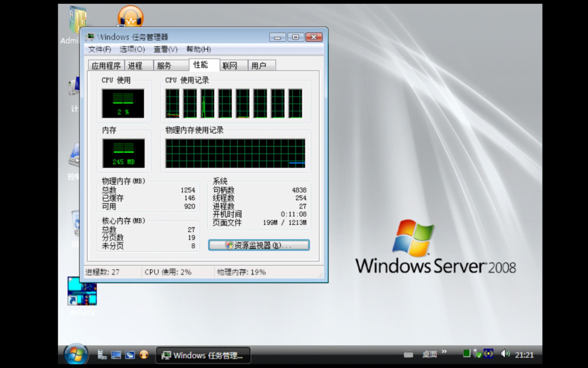Minimize the Task Manager window
The height and width of the screenshot is (368, 588).
click(x=278, y=37)
